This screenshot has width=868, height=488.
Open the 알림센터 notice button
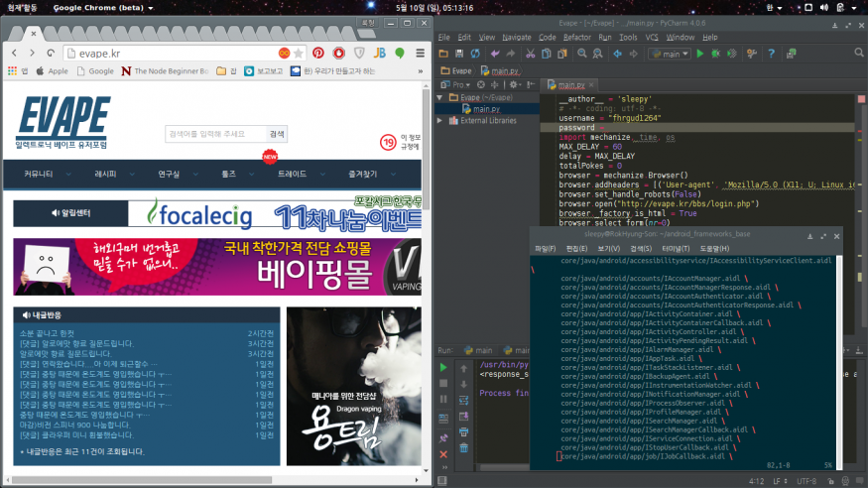70,213
